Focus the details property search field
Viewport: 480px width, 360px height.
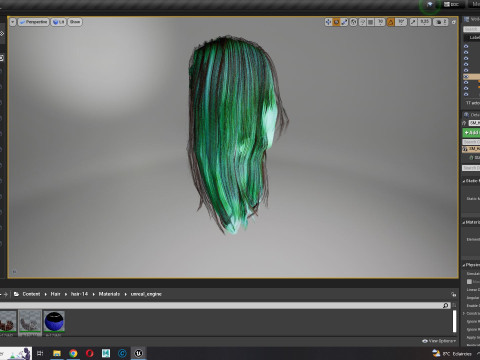471,168
